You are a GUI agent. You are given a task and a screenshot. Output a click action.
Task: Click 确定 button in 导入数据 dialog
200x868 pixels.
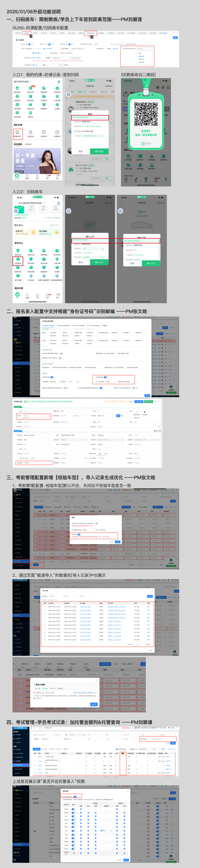click(94, 704)
